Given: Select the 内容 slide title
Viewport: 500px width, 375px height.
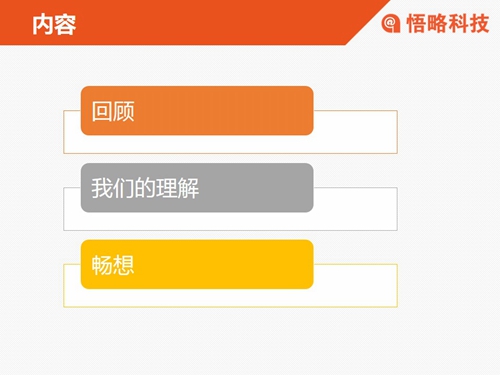Looking at the screenshot, I should click(x=54, y=25).
